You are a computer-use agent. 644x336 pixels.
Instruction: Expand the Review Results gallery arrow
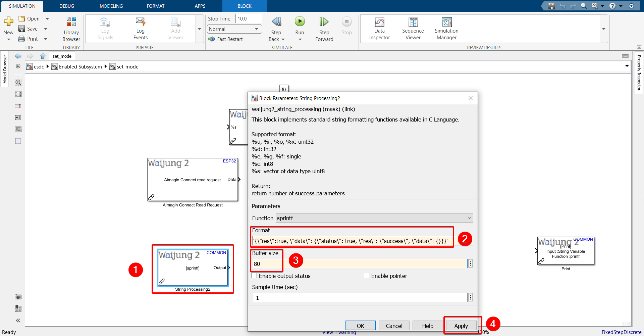point(604,29)
